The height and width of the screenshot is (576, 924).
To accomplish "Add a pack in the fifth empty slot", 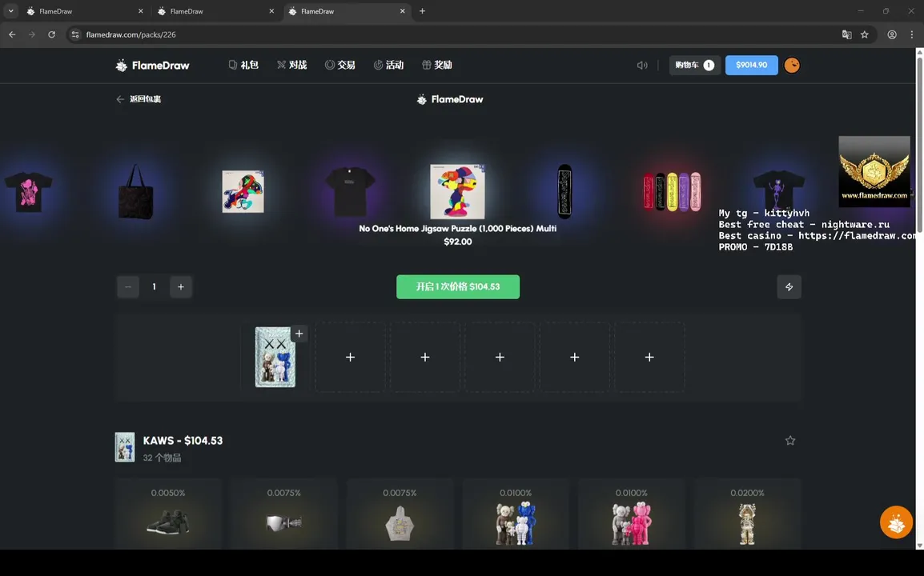I will point(649,357).
